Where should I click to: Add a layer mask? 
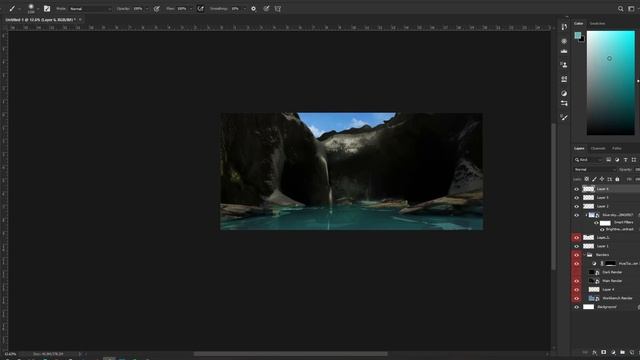[x=604, y=352]
